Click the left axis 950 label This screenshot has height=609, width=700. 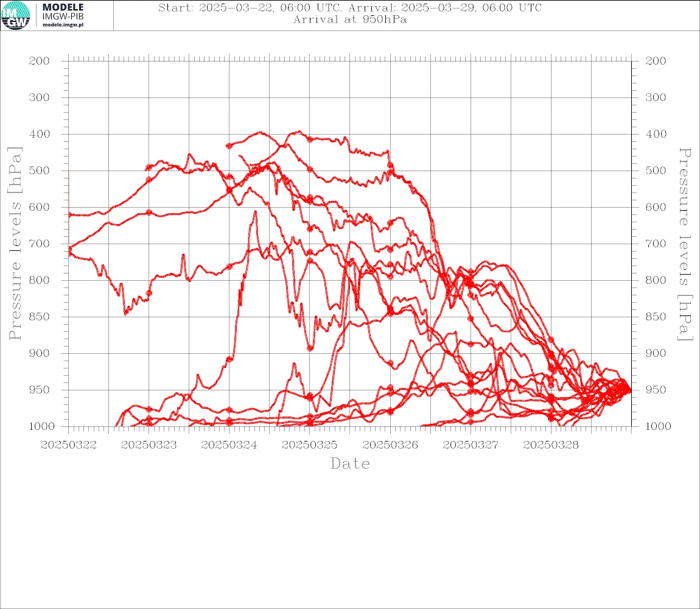[40, 390]
